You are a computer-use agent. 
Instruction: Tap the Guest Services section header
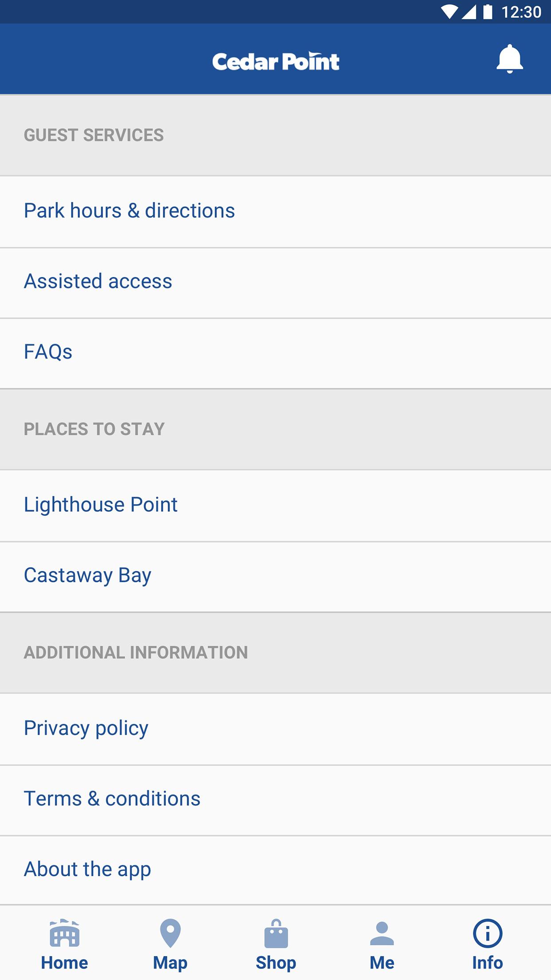(x=94, y=135)
